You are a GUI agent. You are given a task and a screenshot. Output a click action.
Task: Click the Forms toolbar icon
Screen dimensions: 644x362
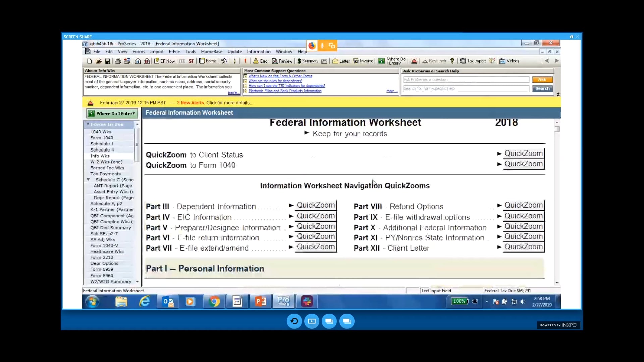(208, 61)
